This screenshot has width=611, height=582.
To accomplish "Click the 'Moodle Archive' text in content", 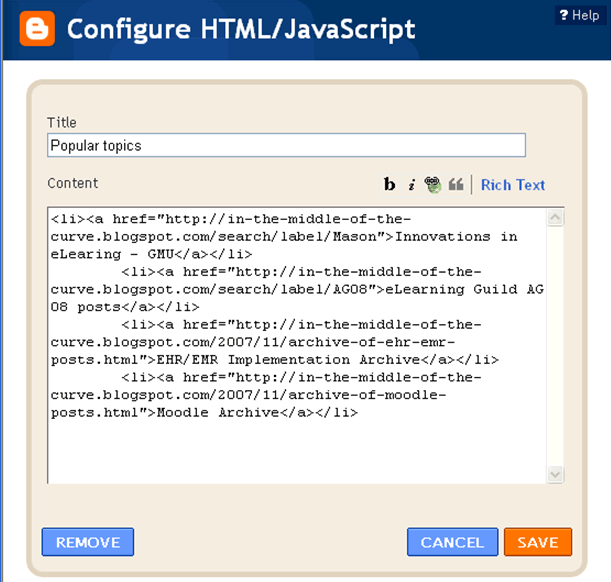I will [217, 413].
